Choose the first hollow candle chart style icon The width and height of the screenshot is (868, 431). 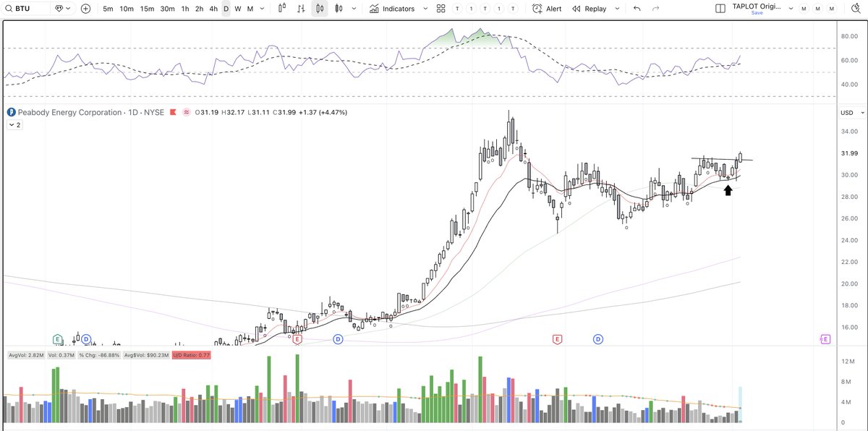point(283,9)
